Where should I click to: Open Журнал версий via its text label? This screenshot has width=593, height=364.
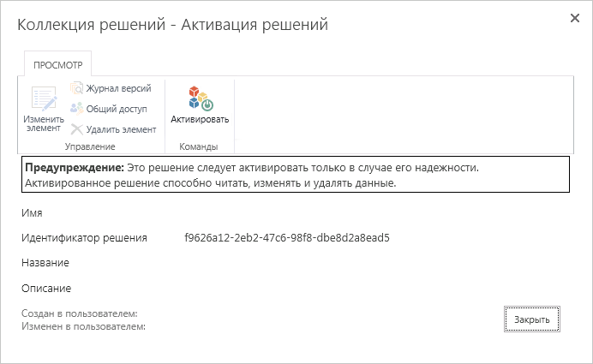118,88
